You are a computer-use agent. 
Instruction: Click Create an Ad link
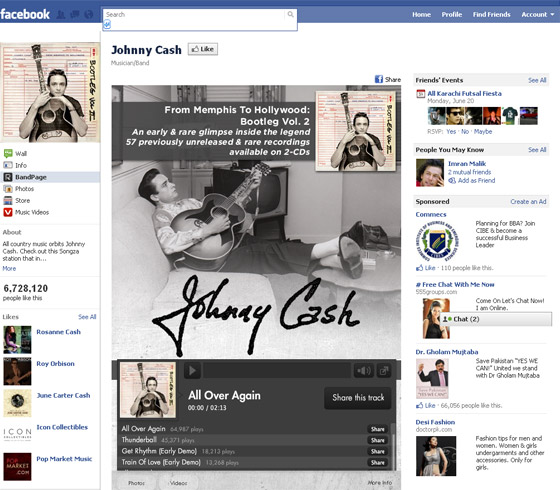click(528, 201)
